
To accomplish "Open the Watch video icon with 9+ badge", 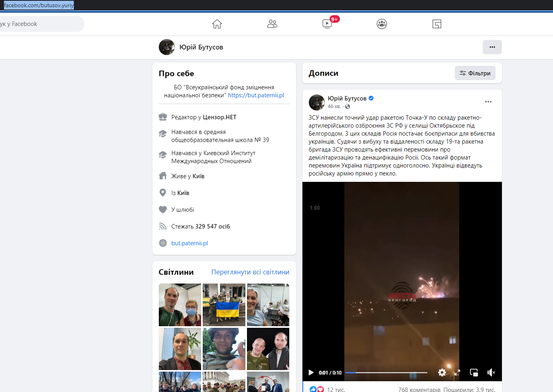I will [327, 24].
